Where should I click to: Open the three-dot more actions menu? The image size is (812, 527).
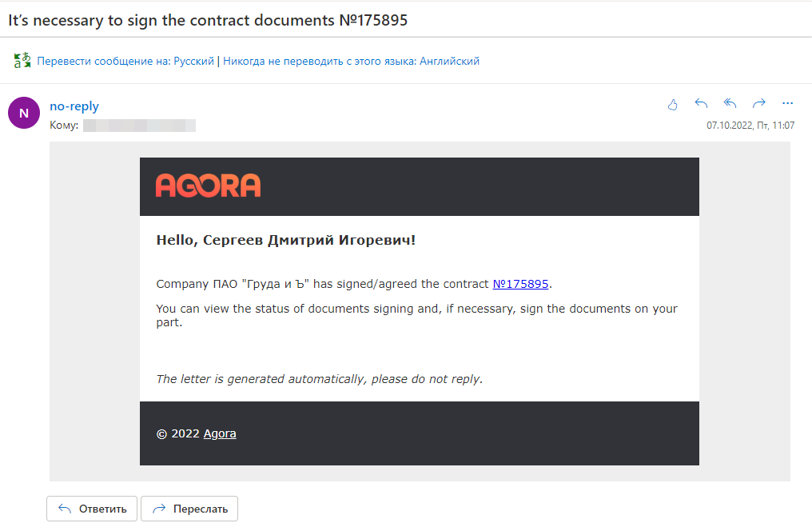788,103
